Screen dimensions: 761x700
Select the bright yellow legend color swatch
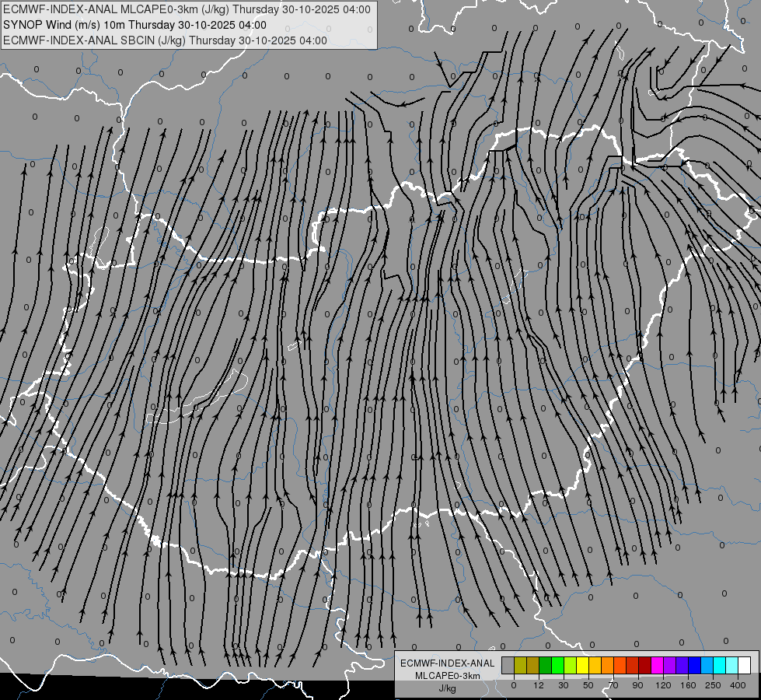tap(583, 665)
